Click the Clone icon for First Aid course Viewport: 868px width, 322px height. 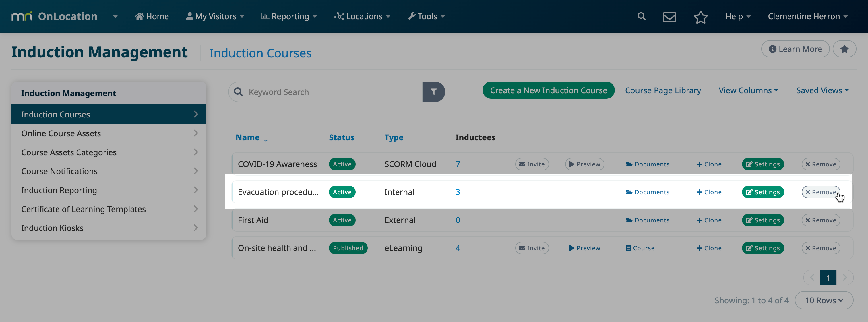pos(709,220)
